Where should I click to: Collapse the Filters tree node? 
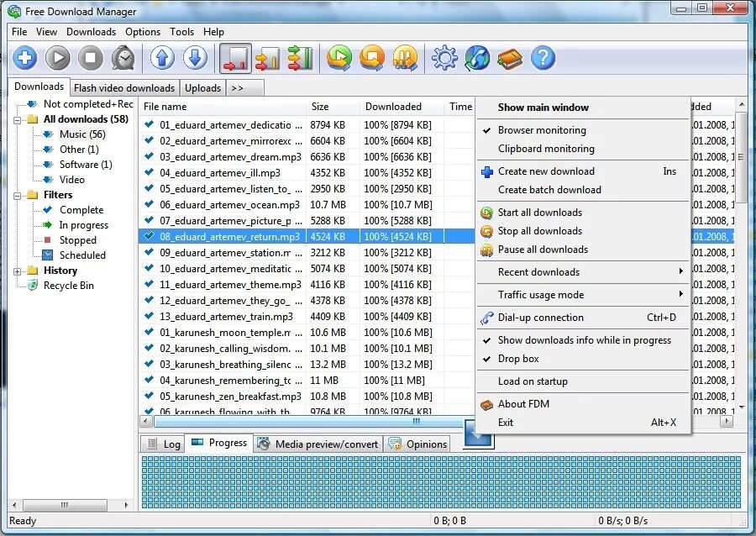click(x=18, y=195)
